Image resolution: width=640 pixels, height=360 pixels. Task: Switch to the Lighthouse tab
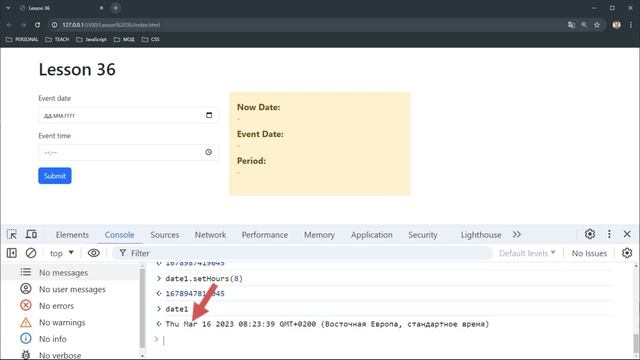pyautogui.click(x=481, y=235)
